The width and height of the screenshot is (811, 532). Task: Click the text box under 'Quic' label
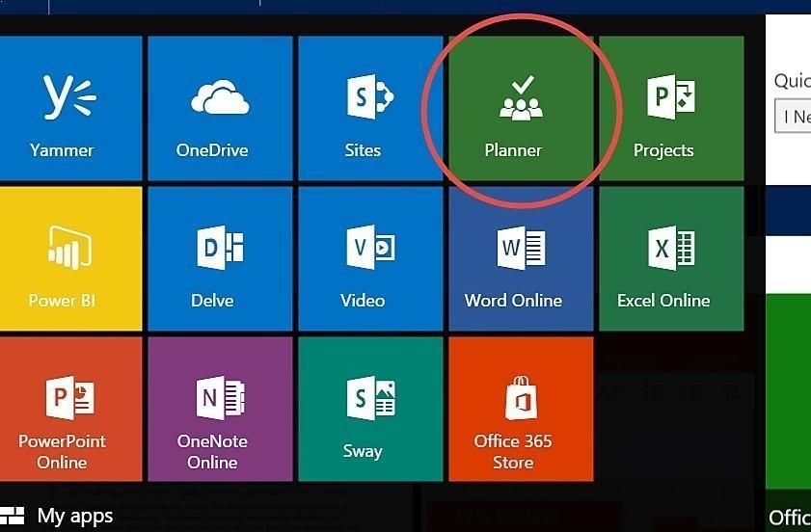point(793,117)
